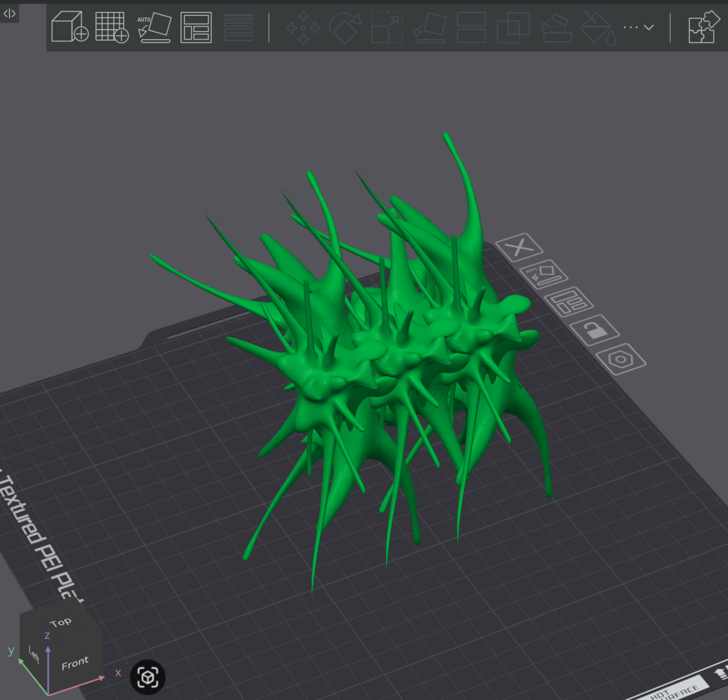Image resolution: width=728 pixels, height=700 pixels.
Task: Click Arrange all objects in top toolbar
Action: coord(196,28)
